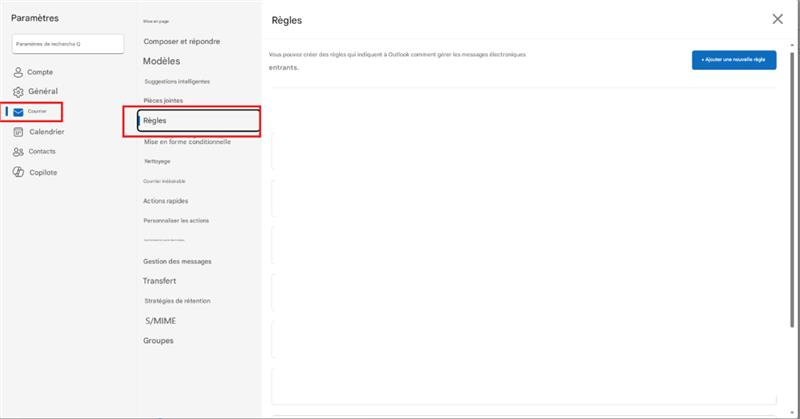
Task: Open the Contacts settings category
Action: click(x=34, y=152)
